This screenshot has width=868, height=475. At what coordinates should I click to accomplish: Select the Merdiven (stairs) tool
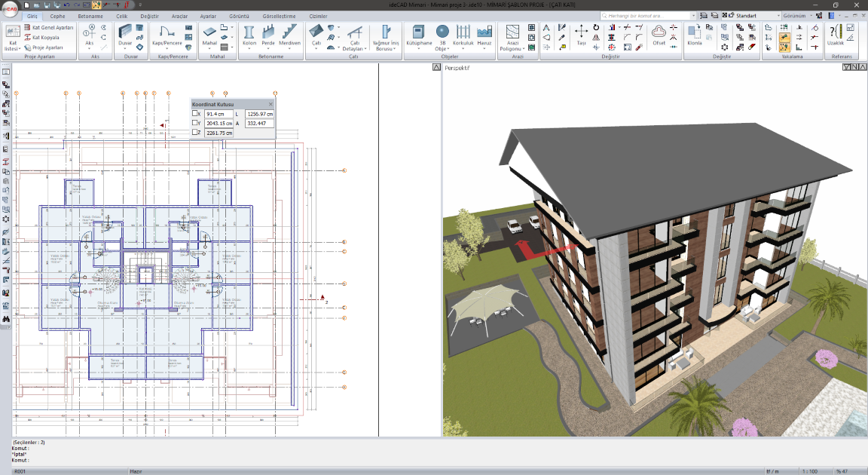pyautogui.click(x=290, y=33)
